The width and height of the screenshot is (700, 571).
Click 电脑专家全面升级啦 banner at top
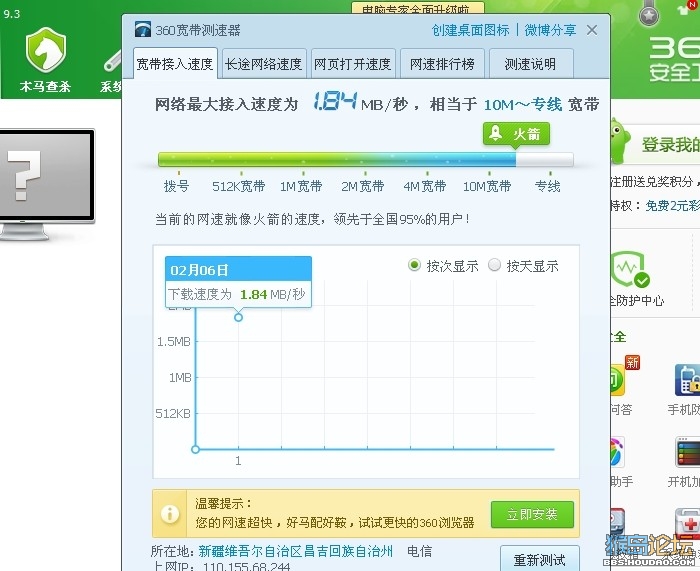click(418, 8)
